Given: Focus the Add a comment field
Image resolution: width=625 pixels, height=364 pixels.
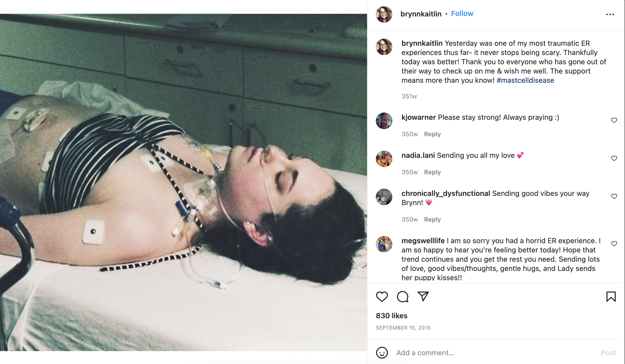Looking at the screenshot, I should click(494, 353).
